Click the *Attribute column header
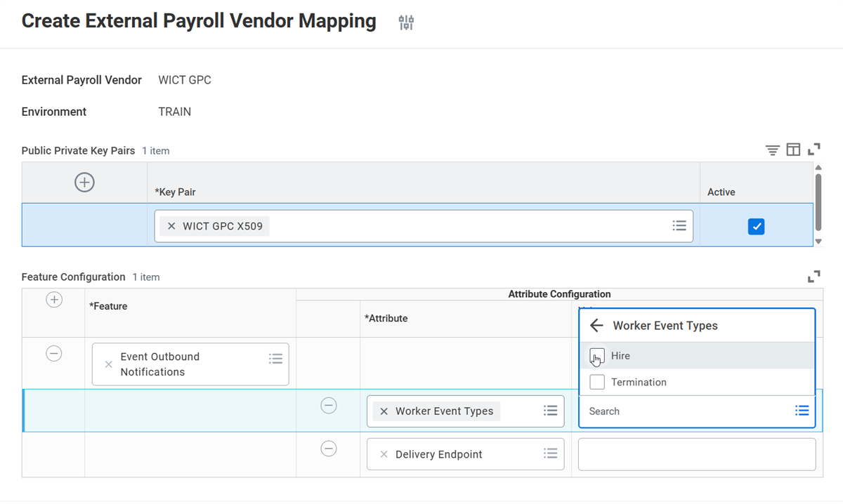The width and height of the screenshot is (843, 504). [386, 318]
